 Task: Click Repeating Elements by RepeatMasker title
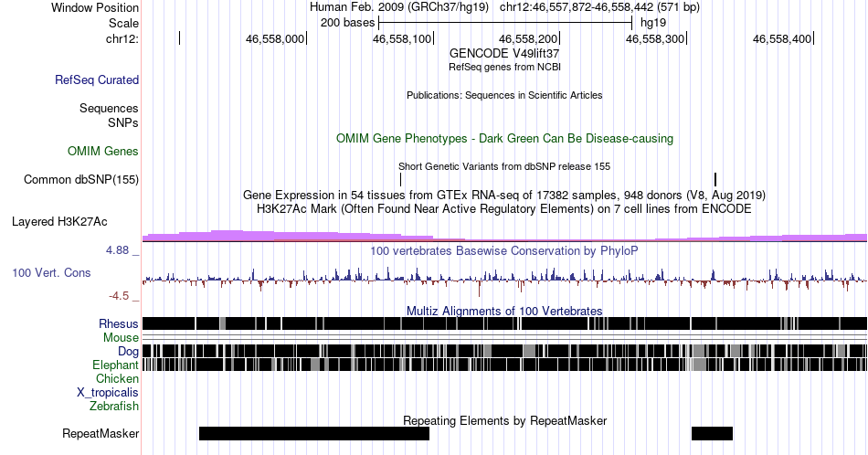[504, 420]
